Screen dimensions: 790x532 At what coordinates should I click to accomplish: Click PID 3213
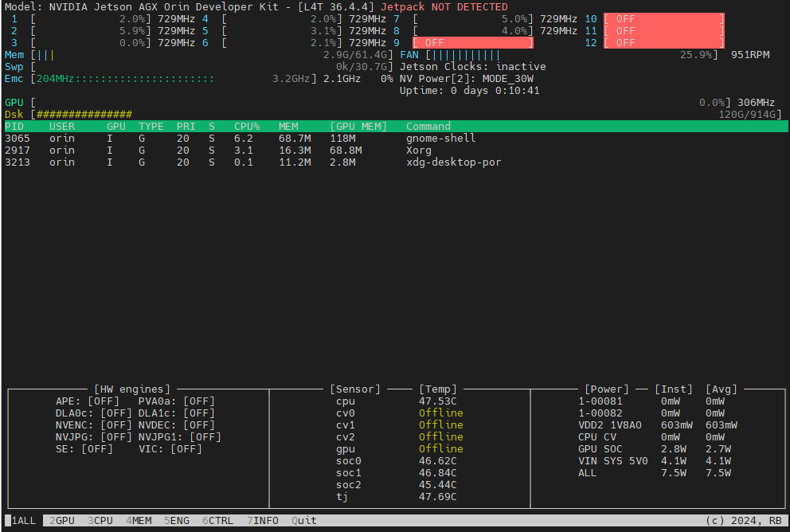point(18,162)
